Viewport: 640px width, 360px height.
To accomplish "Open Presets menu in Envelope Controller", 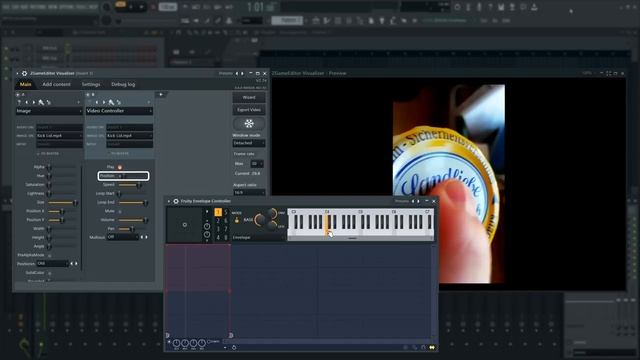I will click(402, 201).
